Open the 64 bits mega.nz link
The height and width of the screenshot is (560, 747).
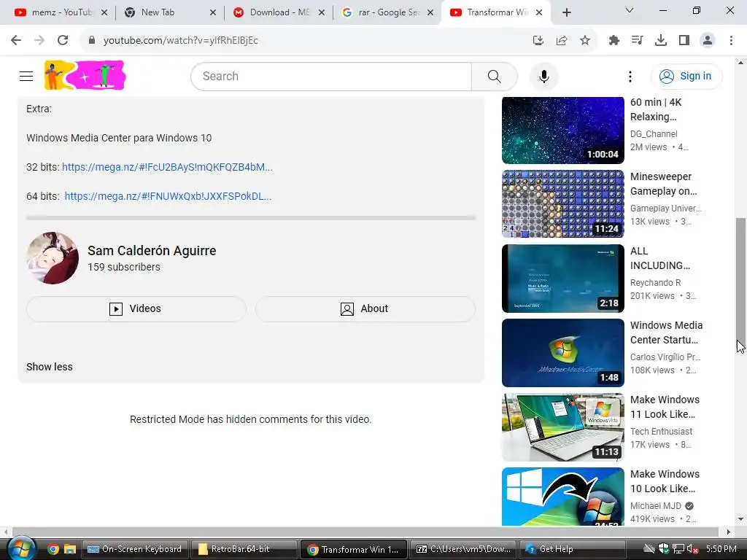coord(168,196)
